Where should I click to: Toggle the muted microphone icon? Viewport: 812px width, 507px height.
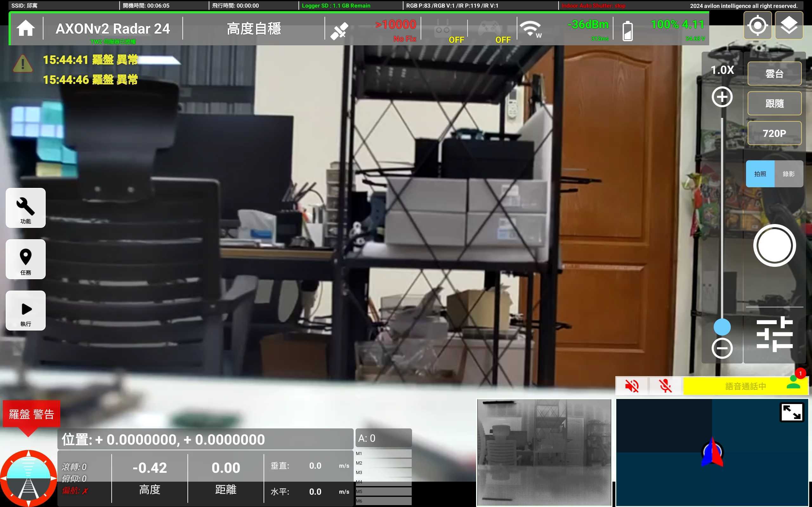(x=665, y=386)
